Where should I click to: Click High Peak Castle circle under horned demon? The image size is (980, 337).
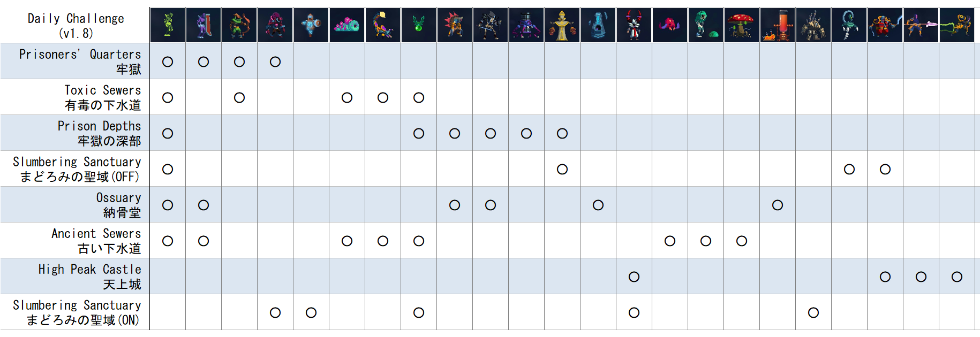pyautogui.click(x=634, y=277)
